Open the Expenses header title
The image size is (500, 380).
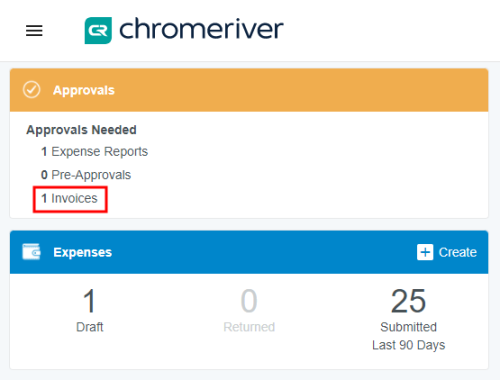83,252
